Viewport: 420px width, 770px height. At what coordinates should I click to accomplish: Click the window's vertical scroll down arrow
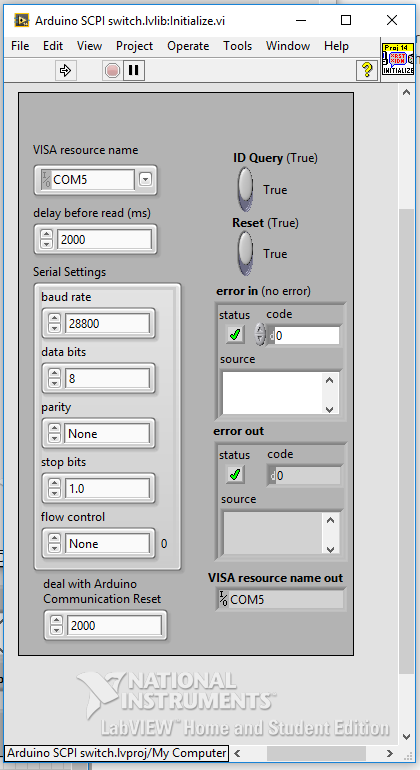[406, 737]
